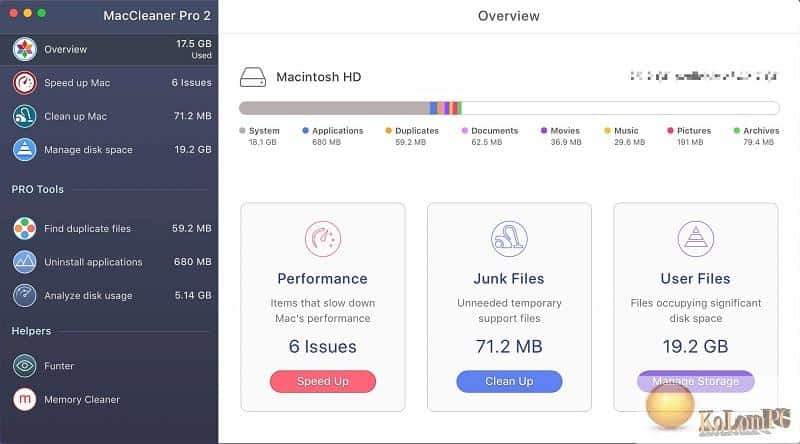Click the Junk Files vacuum icon in card

[509, 239]
